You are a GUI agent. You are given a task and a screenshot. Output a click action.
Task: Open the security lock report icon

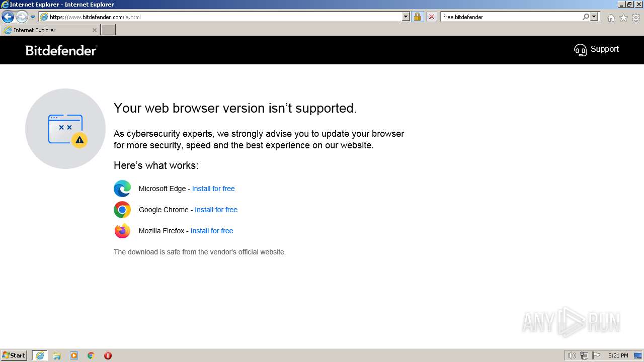[417, 17]
